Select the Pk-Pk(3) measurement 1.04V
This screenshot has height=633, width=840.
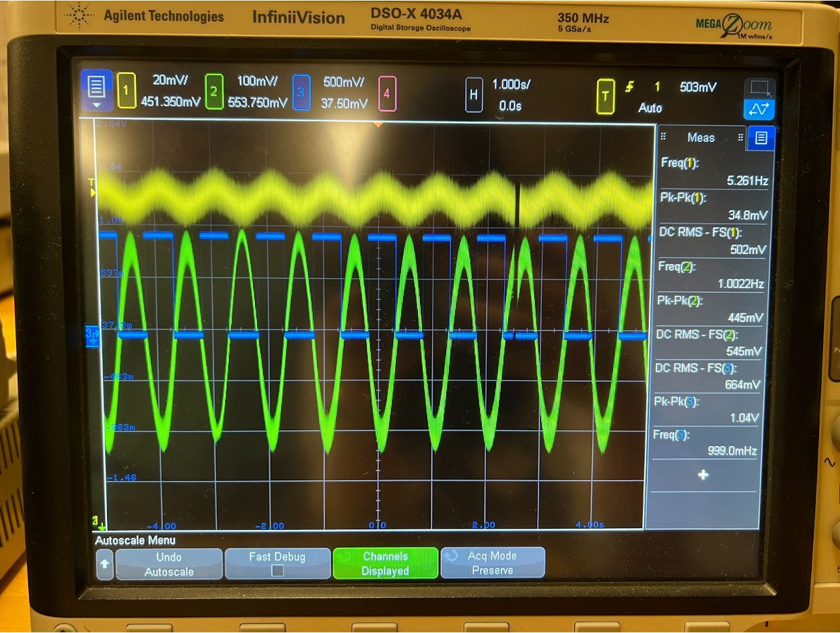pyautogui.click(x=707, y=409)
